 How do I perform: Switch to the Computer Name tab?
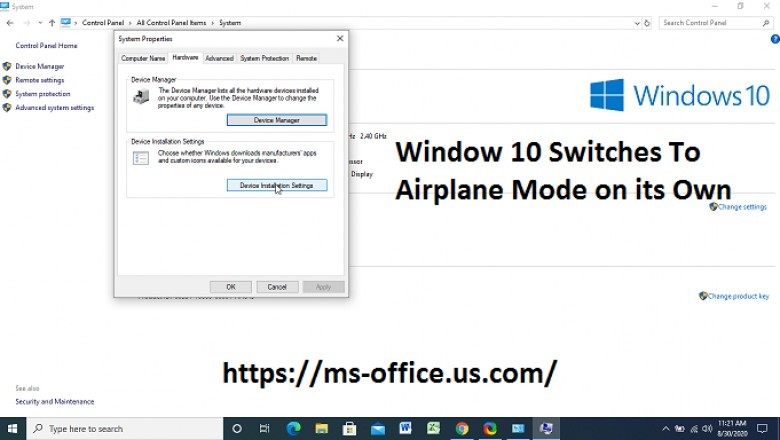click(143, 58)
